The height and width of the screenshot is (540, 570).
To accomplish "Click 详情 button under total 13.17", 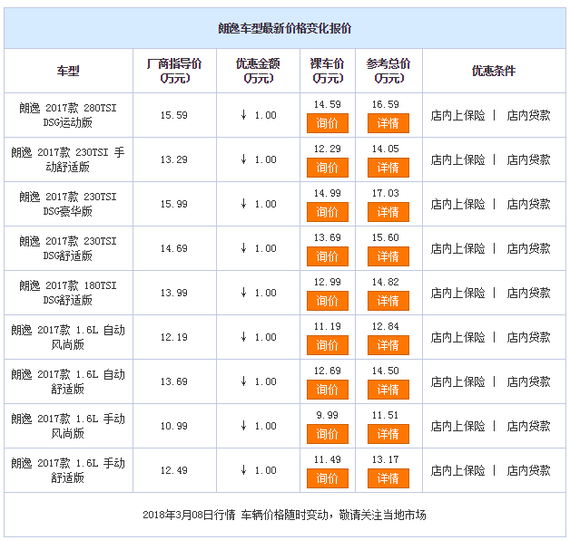I will click(388, 478).
